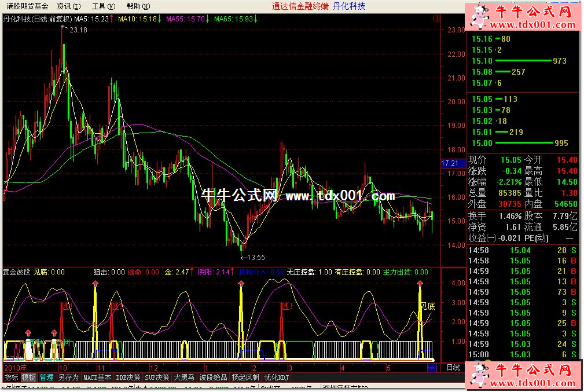Select the 15.10 ask price with 973 volume
The image size is (584, 392).
tap(523, 61)
